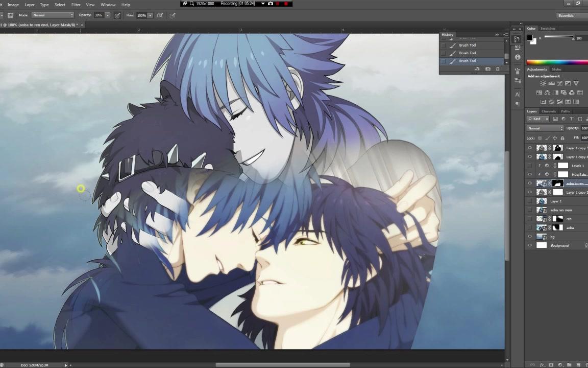The width and height of the screenshot is (588, 368).
Task: Add a Levels adjustment from Adjustments panel
Action: (x=551, y=83)
